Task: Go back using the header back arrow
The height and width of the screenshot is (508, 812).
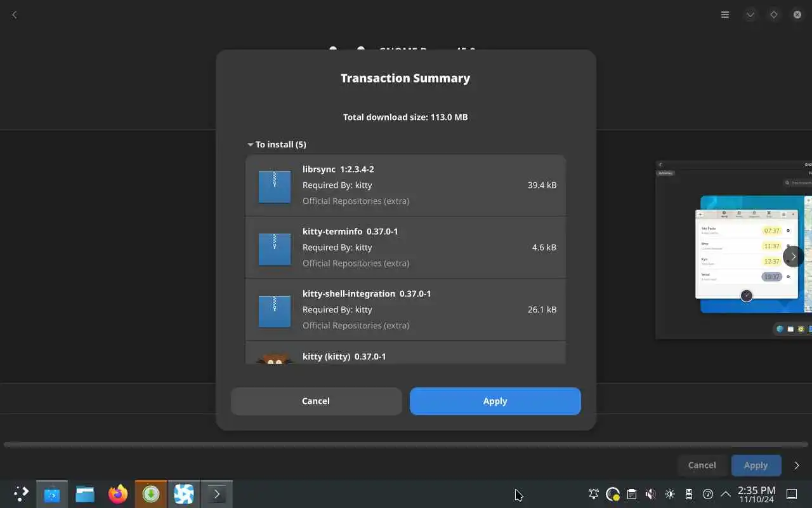Action: pyautogui.click(x=15, y=15)
